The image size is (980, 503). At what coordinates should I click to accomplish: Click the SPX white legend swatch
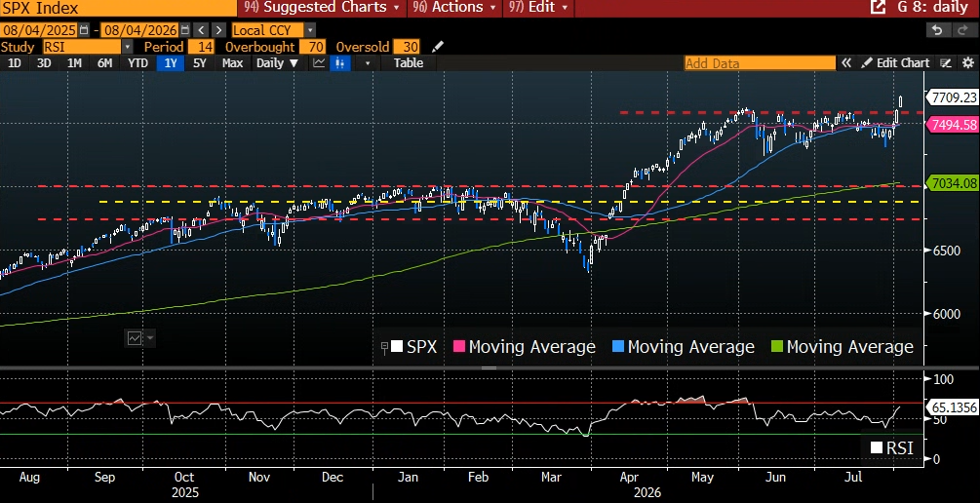[x=397, y=347]
